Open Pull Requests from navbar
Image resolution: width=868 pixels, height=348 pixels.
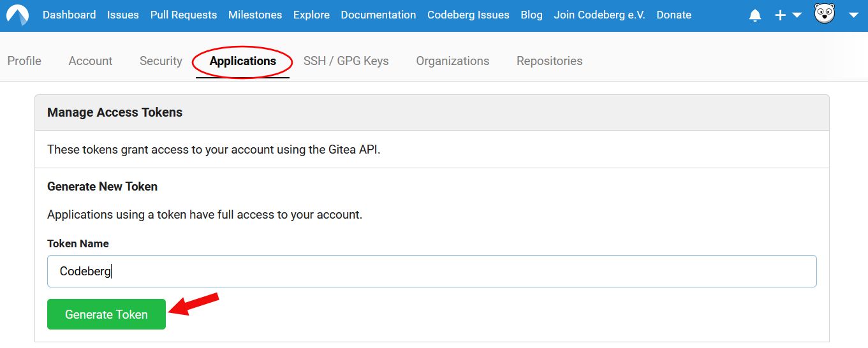tap(184, 15)
